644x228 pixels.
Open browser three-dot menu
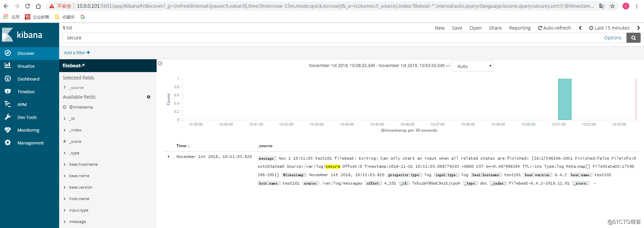[x=637, y=6]
